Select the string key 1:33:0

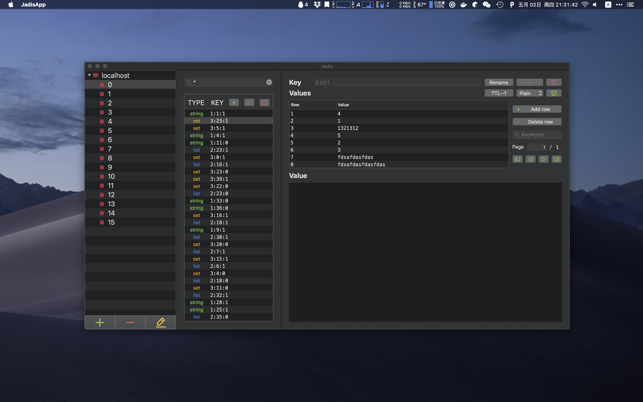[229, 201]
